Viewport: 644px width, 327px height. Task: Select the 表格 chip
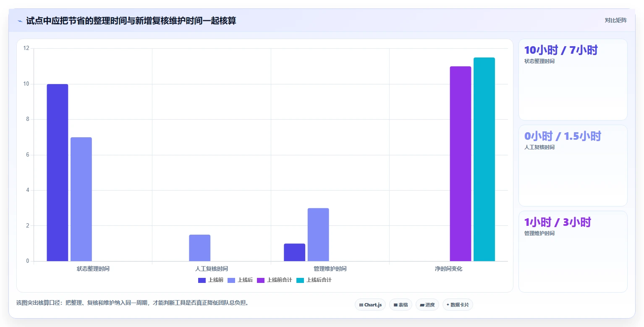(401, 305)
